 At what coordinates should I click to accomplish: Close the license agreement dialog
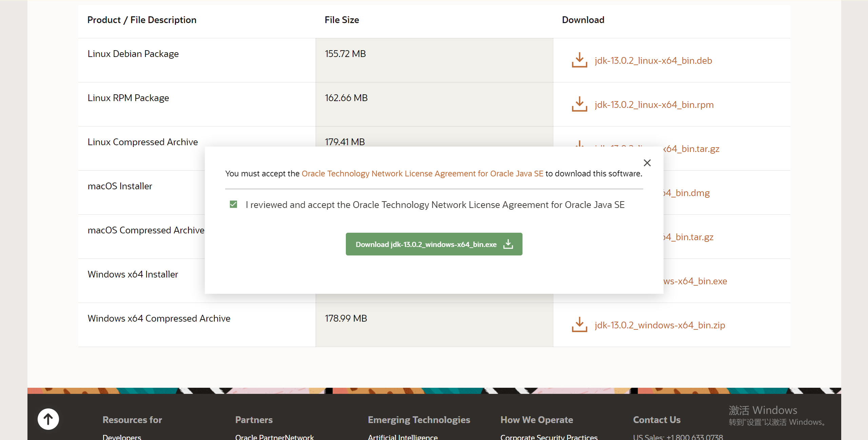coord(647,163)
